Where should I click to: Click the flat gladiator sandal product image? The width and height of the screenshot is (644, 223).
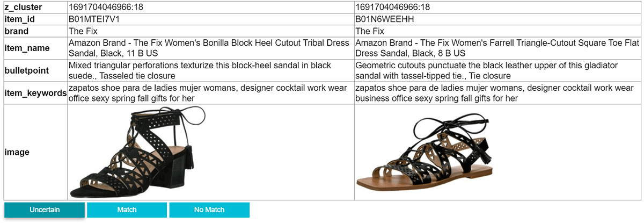423,153
